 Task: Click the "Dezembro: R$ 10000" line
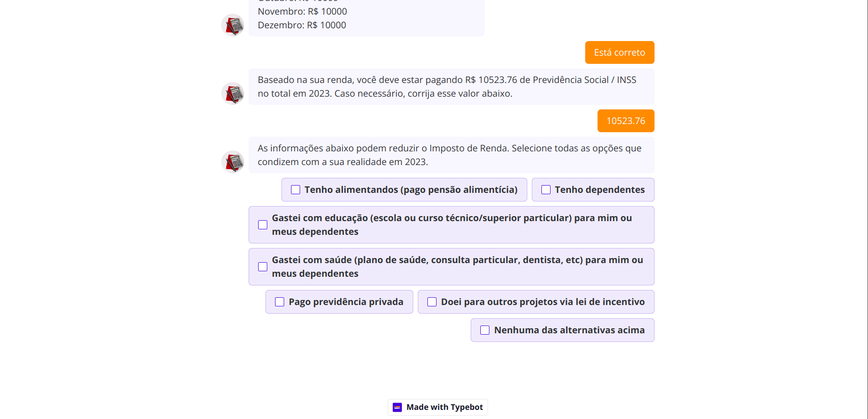pos(301,25)
